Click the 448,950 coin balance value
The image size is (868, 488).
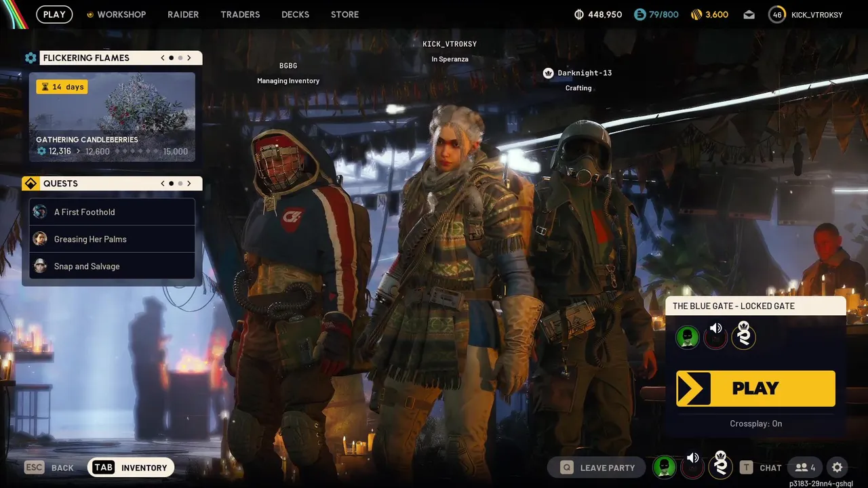pos(605,14)
